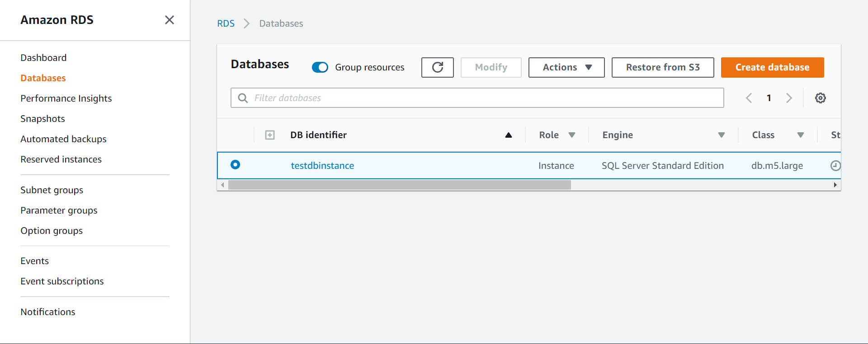The height and width of the screenshot is (344, 868).
Task: Click the Instance role cell
Action: point(556,166)
